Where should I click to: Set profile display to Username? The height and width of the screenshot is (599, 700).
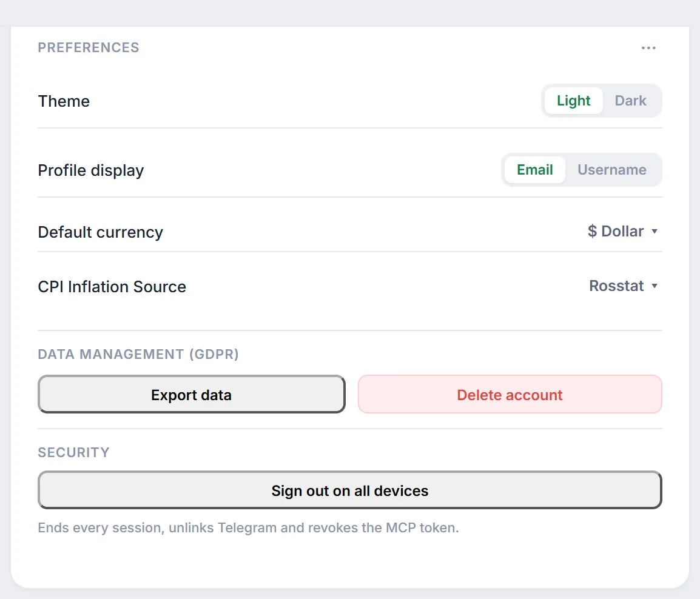tap(611, 170)
